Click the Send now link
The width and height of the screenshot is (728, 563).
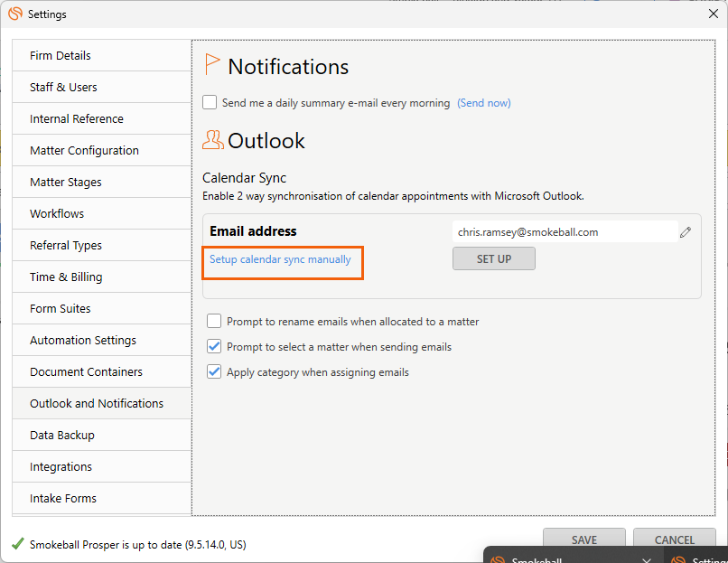(484, 103)
